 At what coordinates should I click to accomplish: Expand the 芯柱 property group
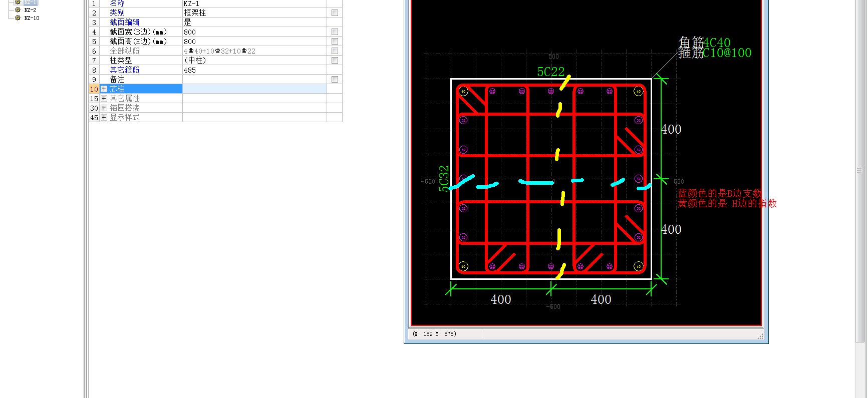(104, 89)
